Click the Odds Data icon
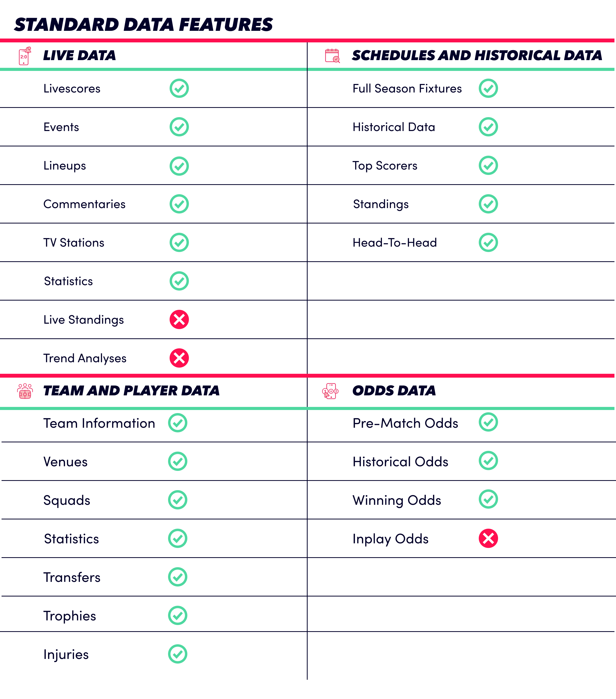The image size is (616, 699). pos(330,391)
